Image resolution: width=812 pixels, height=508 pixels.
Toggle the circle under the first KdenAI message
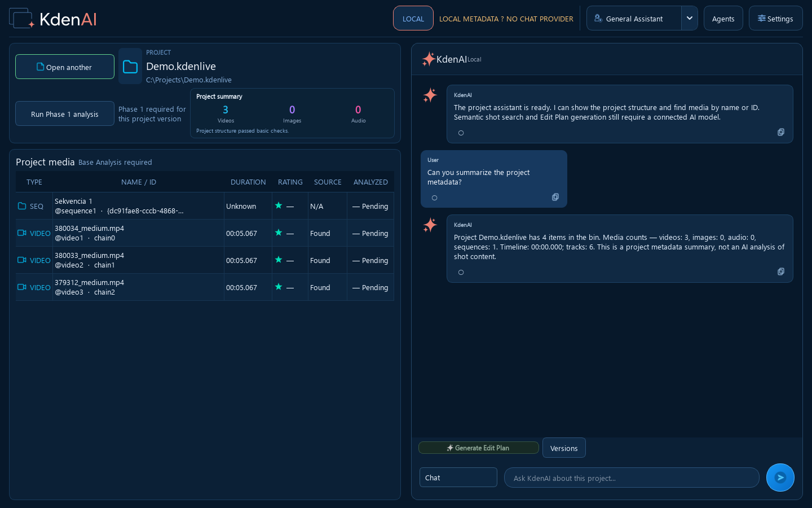coord(461,133)
